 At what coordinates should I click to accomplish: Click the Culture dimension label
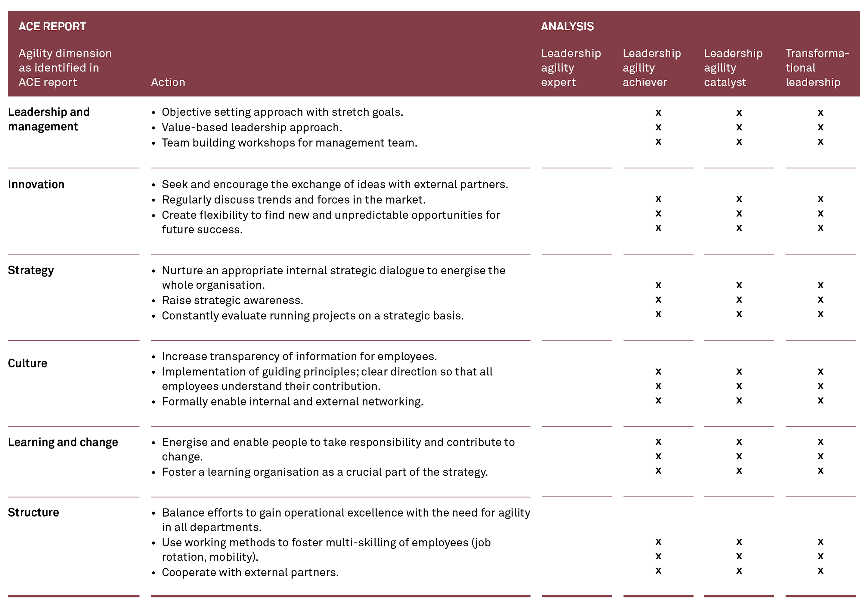28,363
